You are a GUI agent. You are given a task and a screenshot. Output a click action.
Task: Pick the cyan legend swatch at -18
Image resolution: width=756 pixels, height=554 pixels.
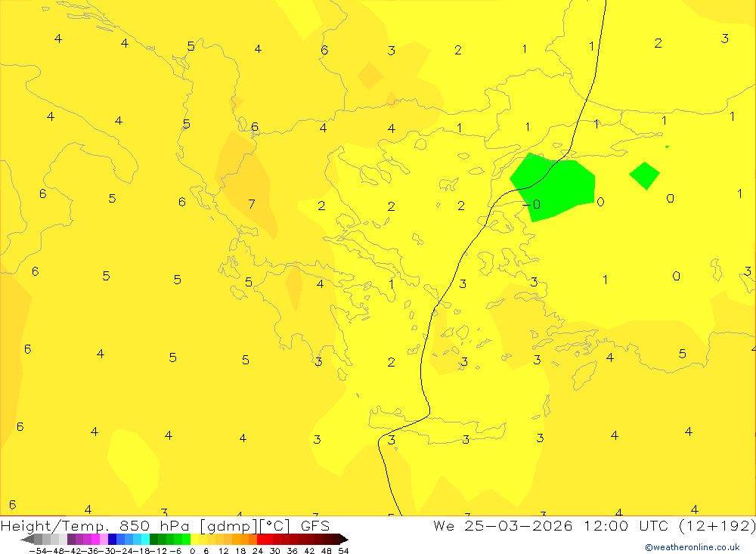click(x=145, y=539)
